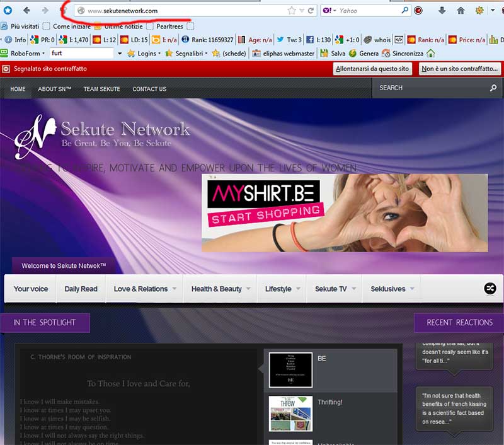This screenshot has height=445, width=504.
Task: Go to the browser Home page
Action: (461, 11)
